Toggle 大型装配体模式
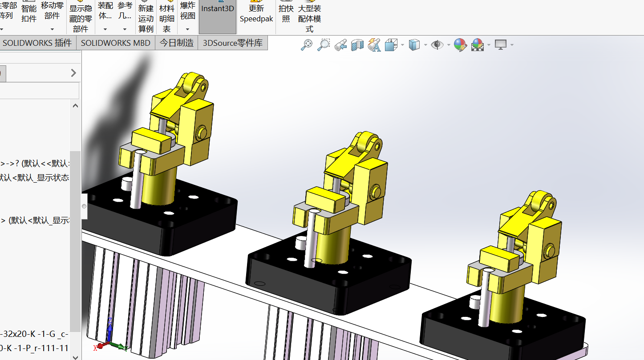 coord(309,17)
